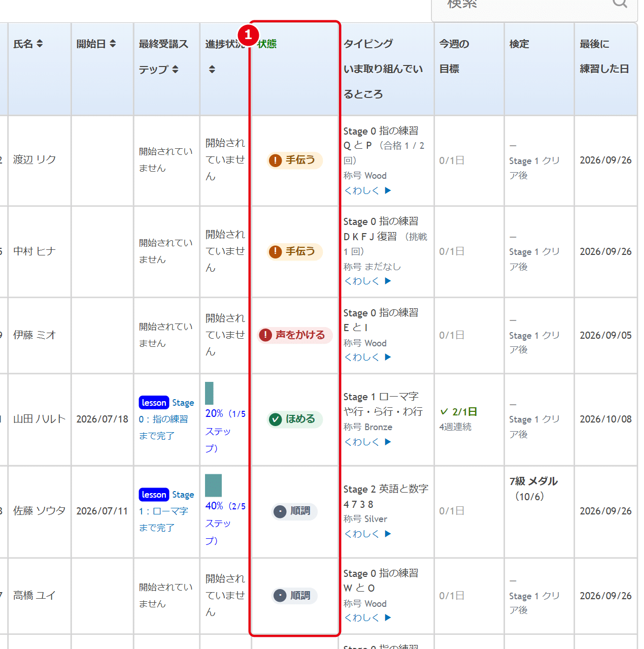Click the search magnifier icon
The width and height of the screenshot is (644, 649).
click(x=620, y=4)
